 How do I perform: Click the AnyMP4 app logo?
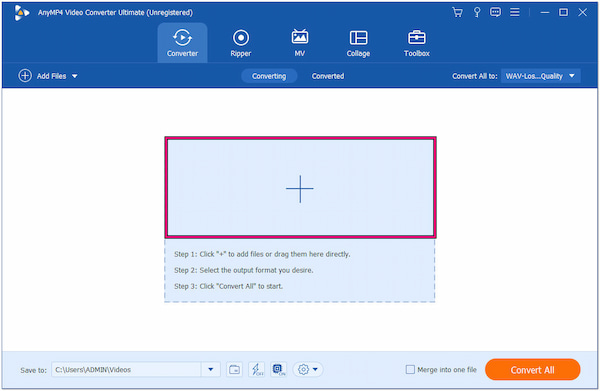[21, 13]
